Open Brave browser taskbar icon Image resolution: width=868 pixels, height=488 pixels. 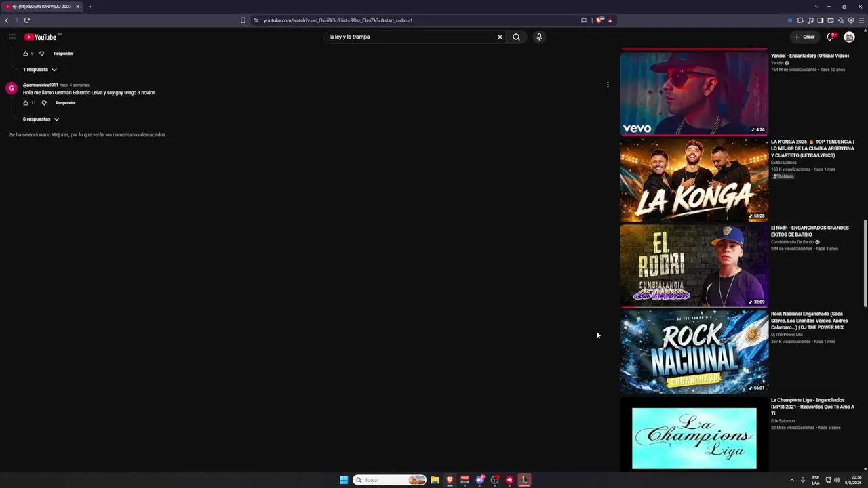(x=450, y=480)
